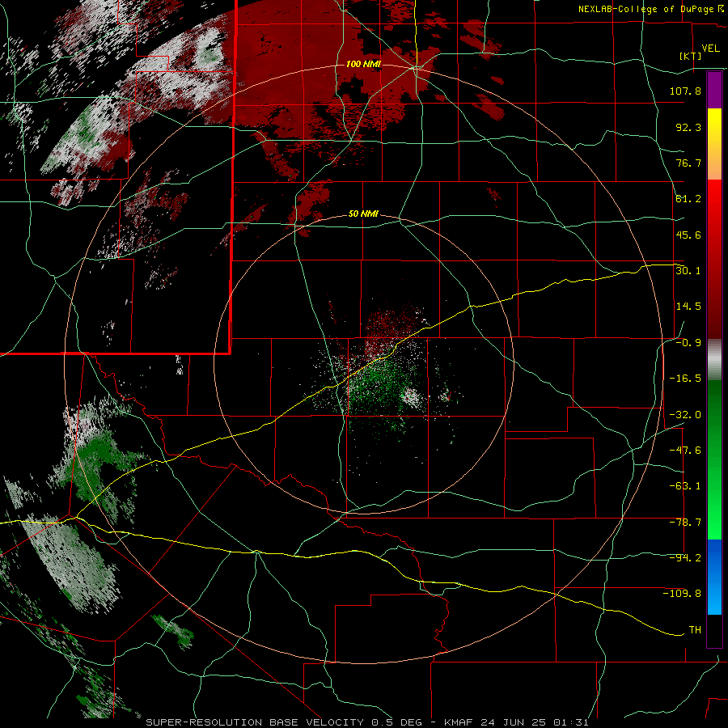The height and width of the screenshot is (728, 728).
Task: Click the 61.2 legend value
Action: [688, 199]
